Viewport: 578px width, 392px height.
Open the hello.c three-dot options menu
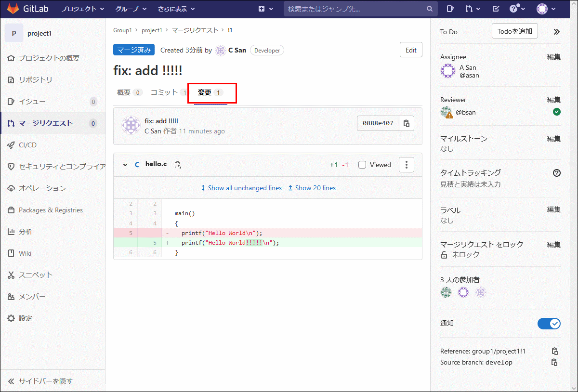coord(407,165)
